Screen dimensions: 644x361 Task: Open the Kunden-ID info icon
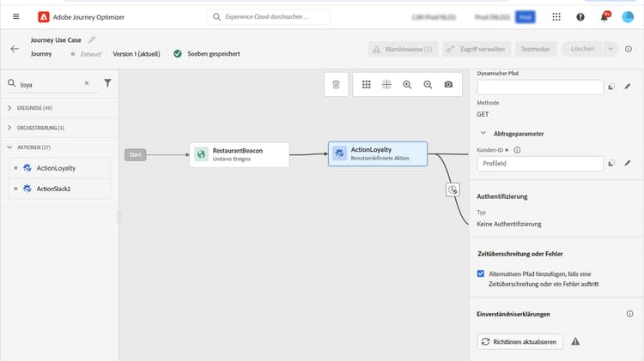517,150
